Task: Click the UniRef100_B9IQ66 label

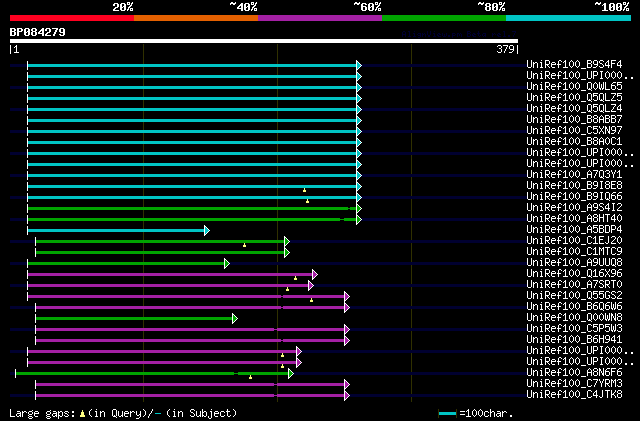Action: (x=574, y=197)
